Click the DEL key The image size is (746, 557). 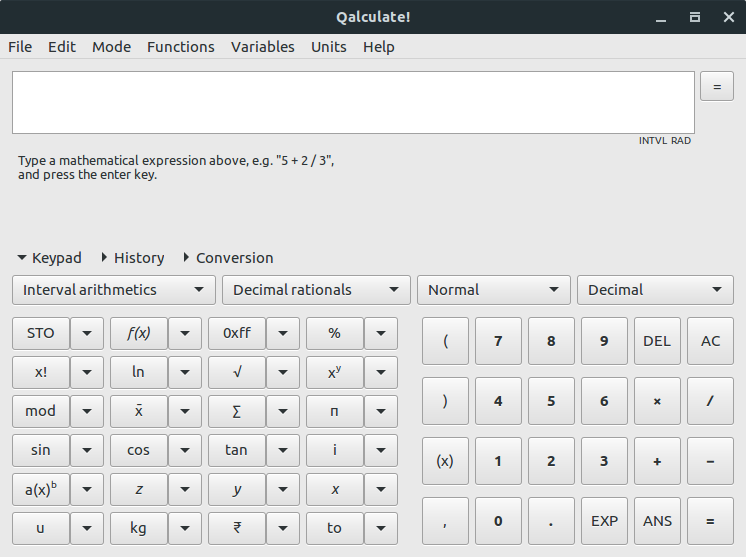coord(657,341)
